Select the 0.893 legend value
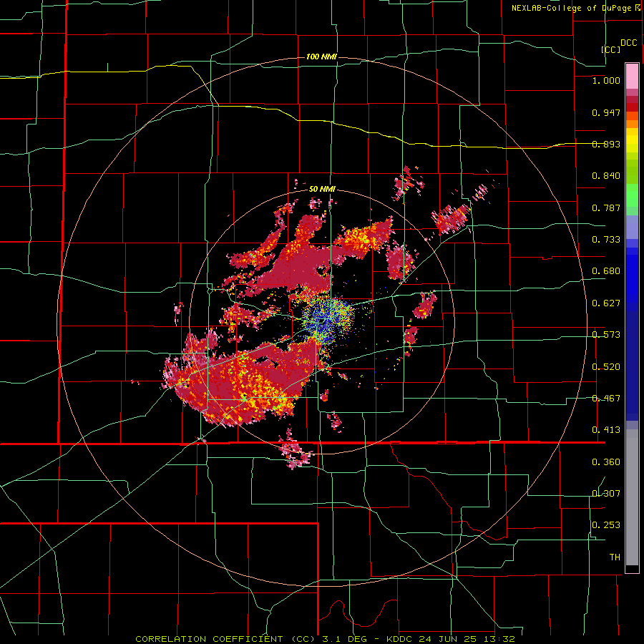 (x=606, y=144)
